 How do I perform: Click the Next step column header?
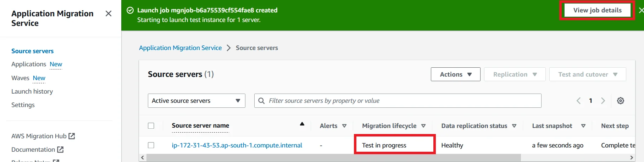615,126
